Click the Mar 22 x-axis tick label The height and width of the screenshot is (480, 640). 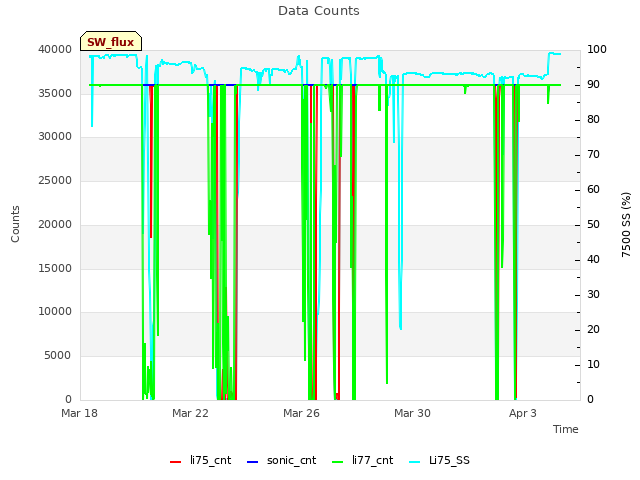point(190,413)
